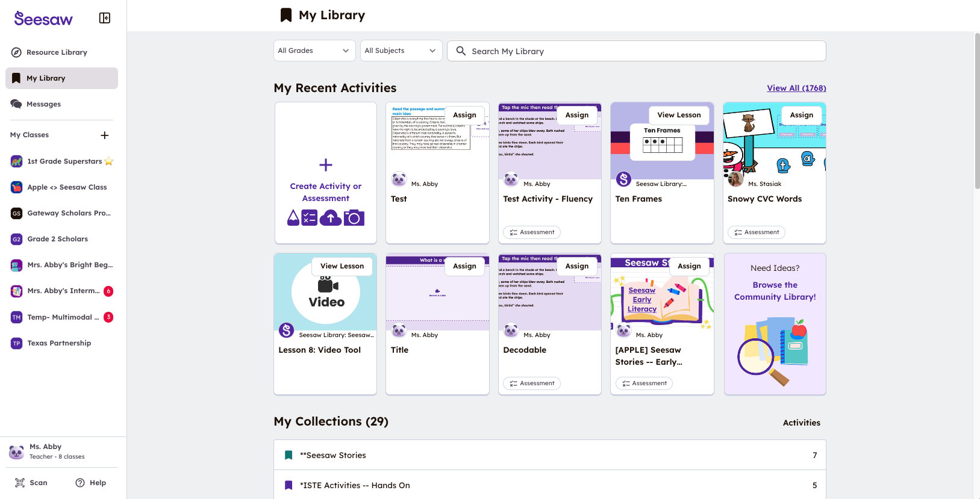This screenshot has height=499, width=980.
Task: Click the Seesaw logo
Action: tap(43, 19)
